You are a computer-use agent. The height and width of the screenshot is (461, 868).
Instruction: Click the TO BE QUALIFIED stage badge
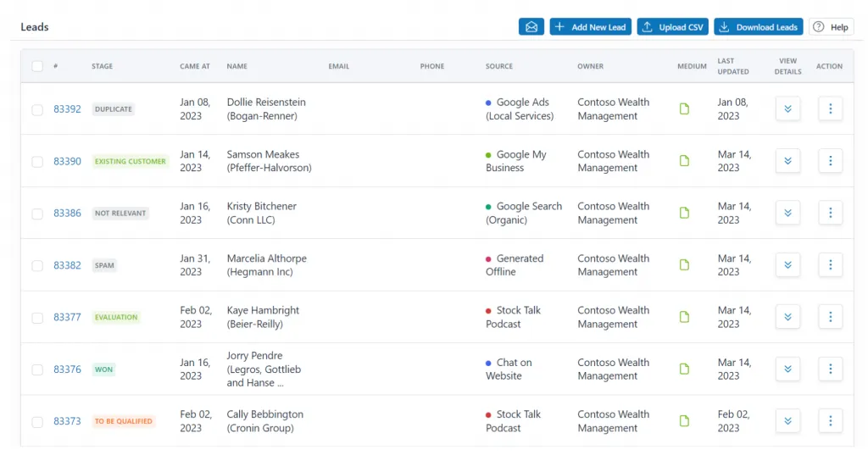pyautogui.click(x=124, y=421)
